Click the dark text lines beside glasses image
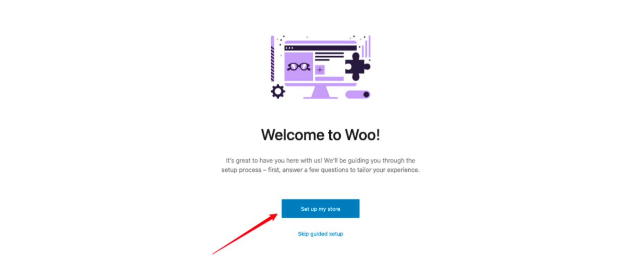This screenshot has width=644, height=277. [329, 57]
